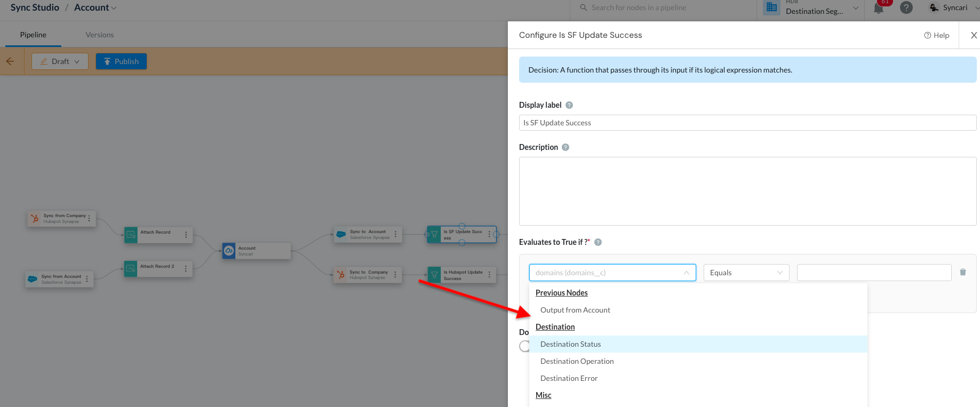980x407 pixels.
Task: Click the notifications bell icon
Action: [879, 9]
